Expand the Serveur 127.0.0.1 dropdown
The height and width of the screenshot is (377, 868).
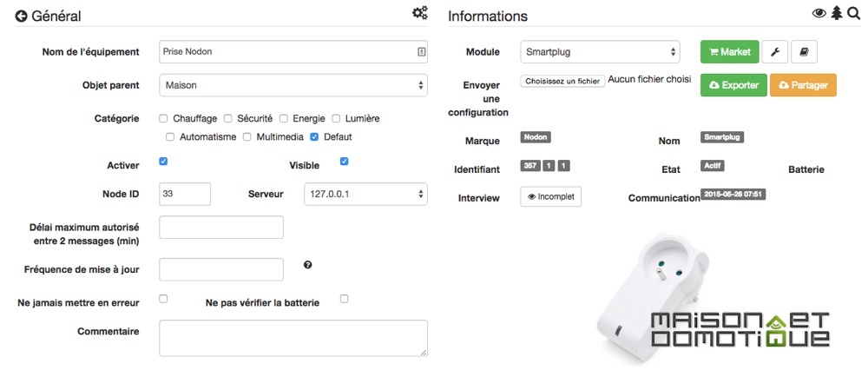pos(366,195)
